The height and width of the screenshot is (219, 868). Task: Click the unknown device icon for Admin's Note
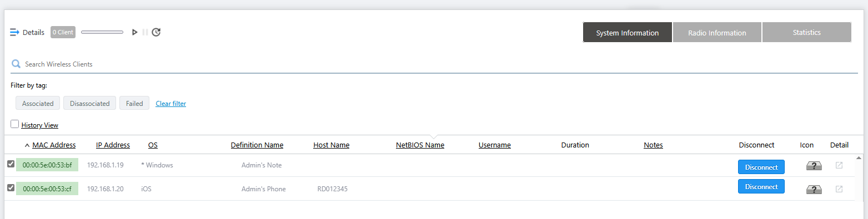pyautogui.click(x=814, y=166)
